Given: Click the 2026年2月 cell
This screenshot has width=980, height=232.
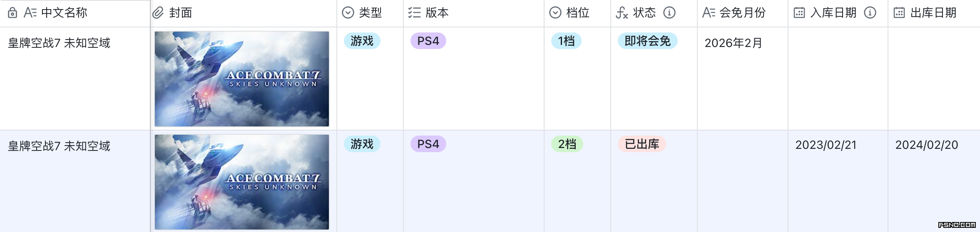Looking at the screenshot, I should point(733,43).
